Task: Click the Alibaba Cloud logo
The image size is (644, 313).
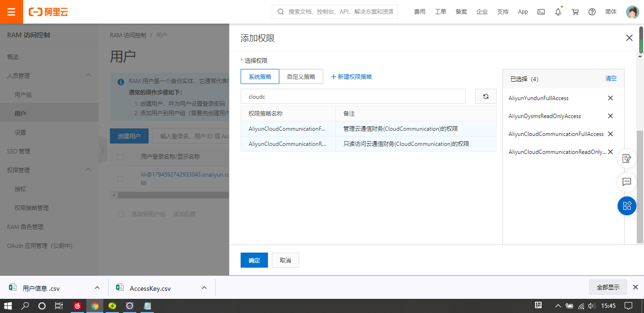Action: 48,12
